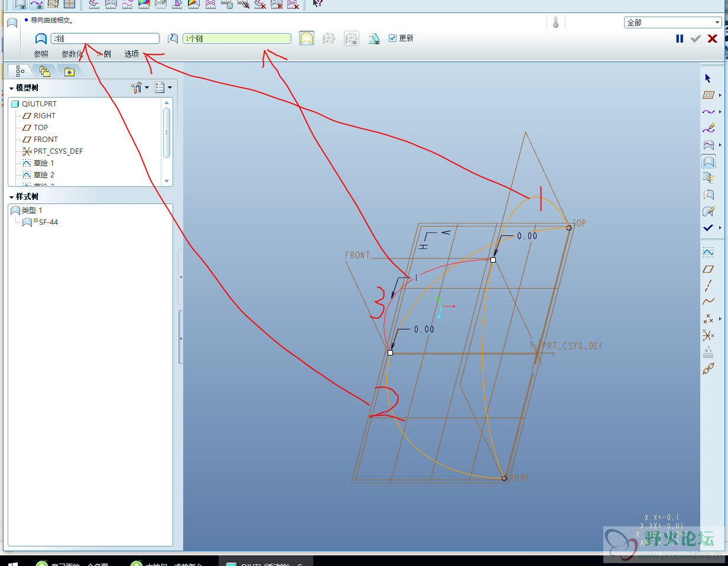This screenshot has width=728, height=566.
Task: Click the datum axis tool
Action: click(x=708, y=286)
